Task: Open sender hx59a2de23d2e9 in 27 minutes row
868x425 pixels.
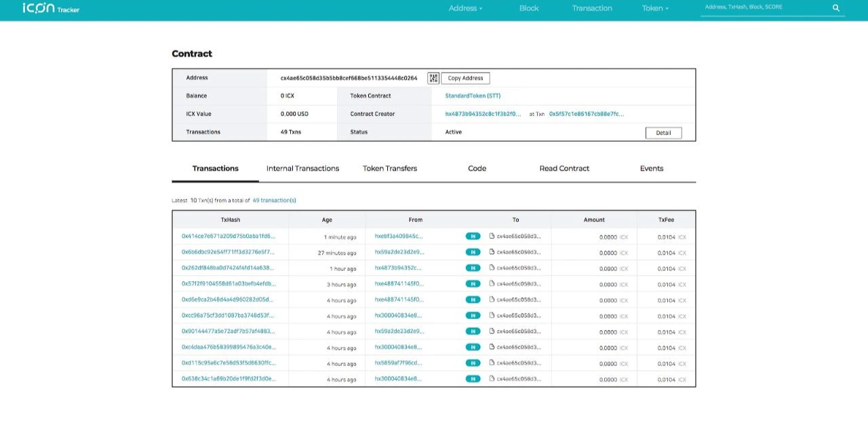Action: pos(399,252)
